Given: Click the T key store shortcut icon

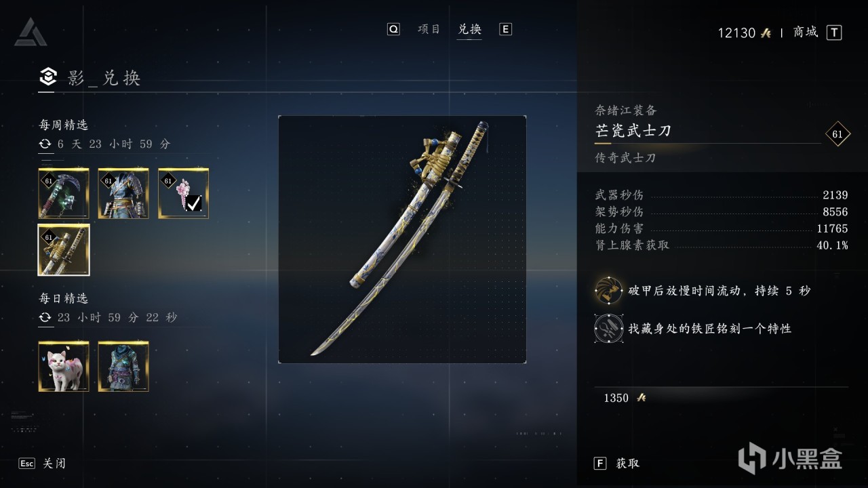Looking at the screenshot, I should 834,33.
